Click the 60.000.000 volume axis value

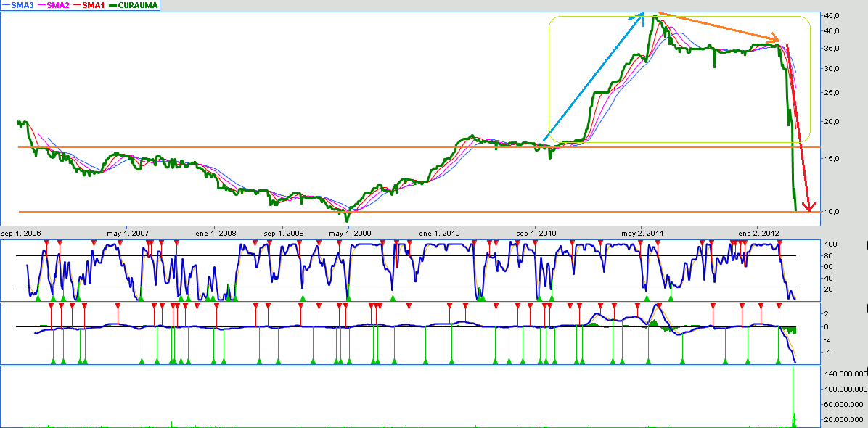click(842, 406)
